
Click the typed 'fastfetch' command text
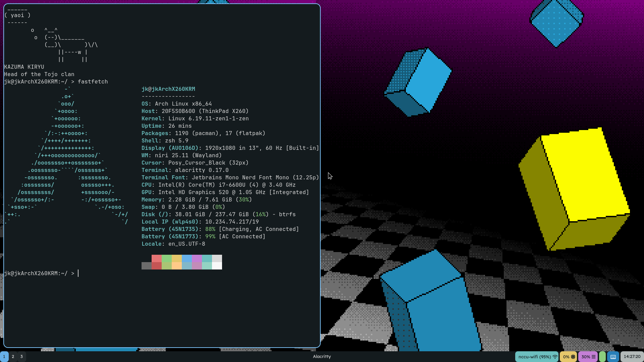(x=93, y=82)
